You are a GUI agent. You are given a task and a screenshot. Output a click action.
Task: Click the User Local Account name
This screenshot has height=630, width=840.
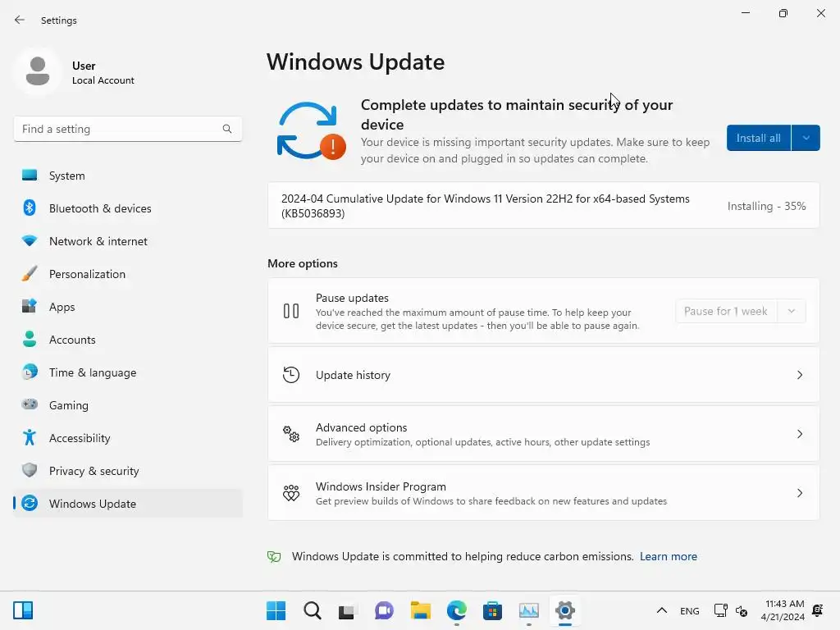tap(103, 73)
